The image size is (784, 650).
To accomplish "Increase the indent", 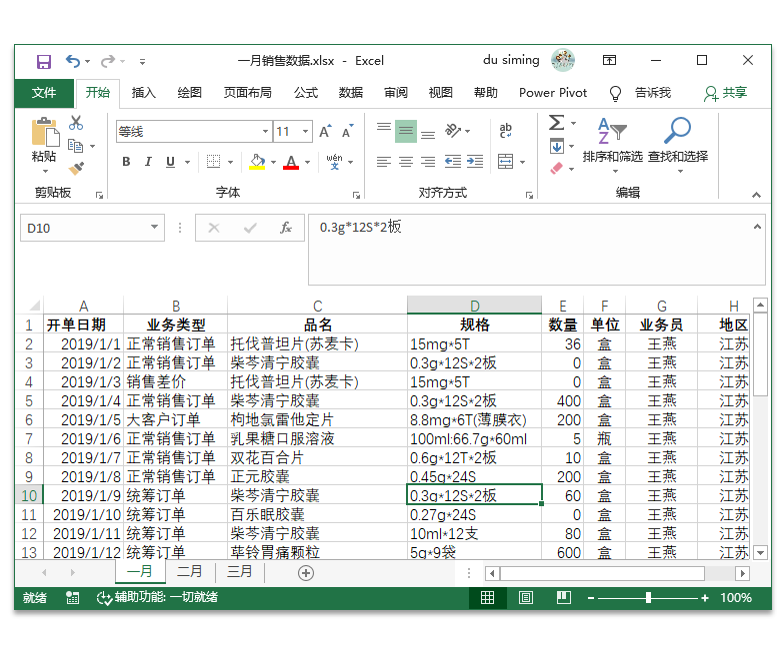I will (475, 162).
